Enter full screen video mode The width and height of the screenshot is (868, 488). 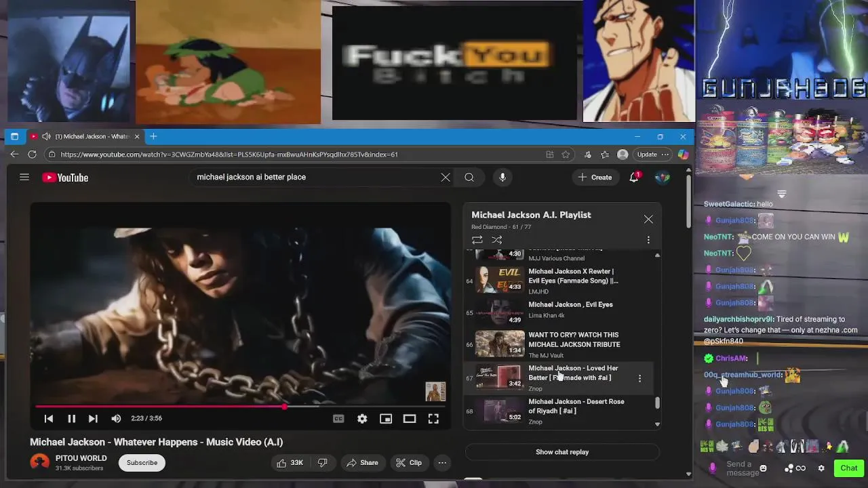pyautogui.click(x=433, y=419)
